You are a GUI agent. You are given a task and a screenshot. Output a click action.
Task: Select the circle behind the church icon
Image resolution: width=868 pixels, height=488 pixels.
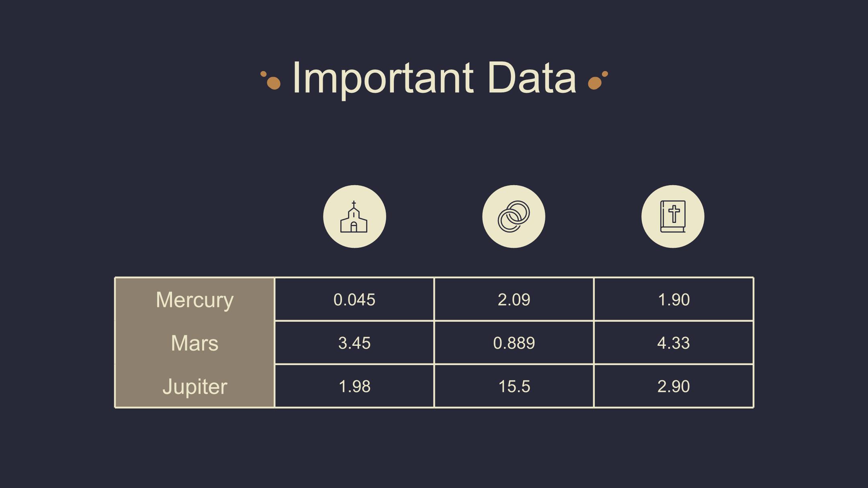click(x=354, y=216)
